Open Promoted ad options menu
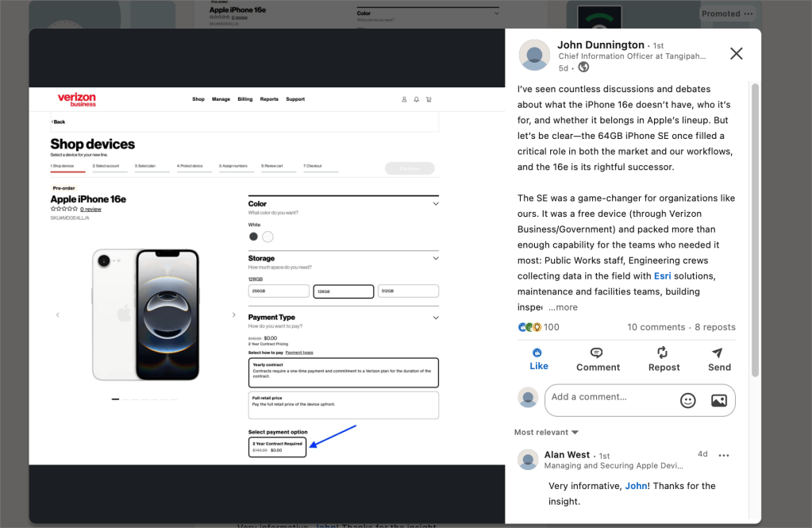812x528 pixels. pos(748,13)
